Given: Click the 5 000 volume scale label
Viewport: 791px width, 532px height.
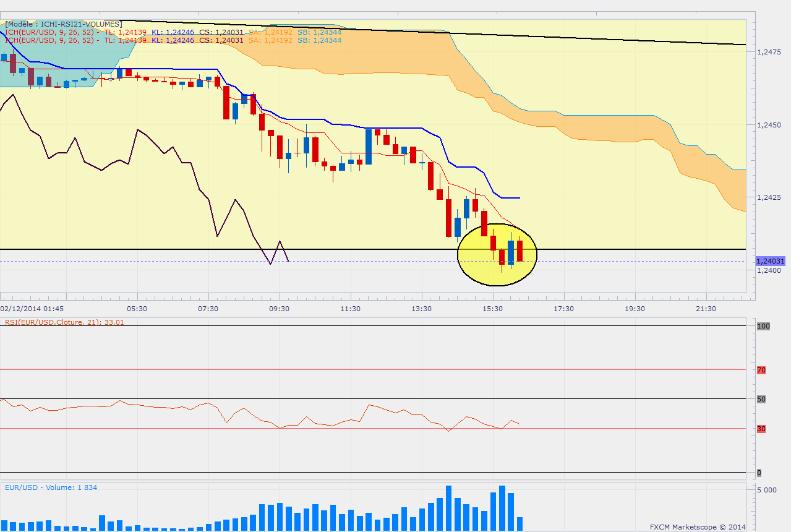Looking at the screenshot, I should (x=767, y=491).
